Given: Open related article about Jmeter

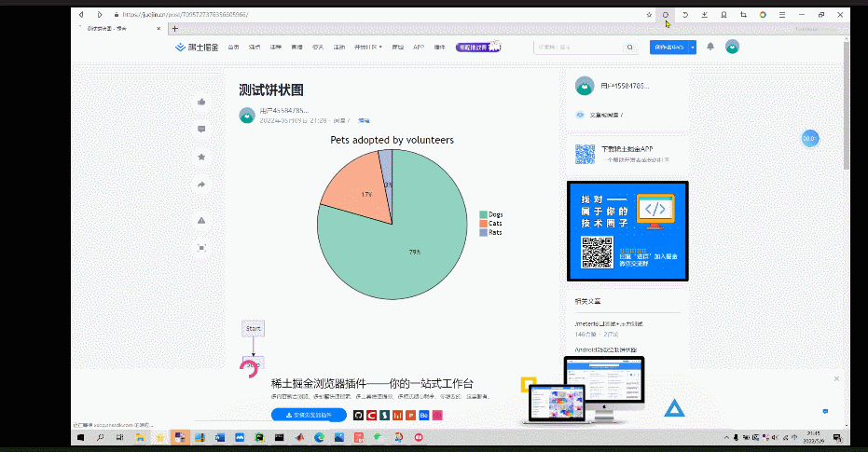Looking at the screenshot, I should coord(609,324).
